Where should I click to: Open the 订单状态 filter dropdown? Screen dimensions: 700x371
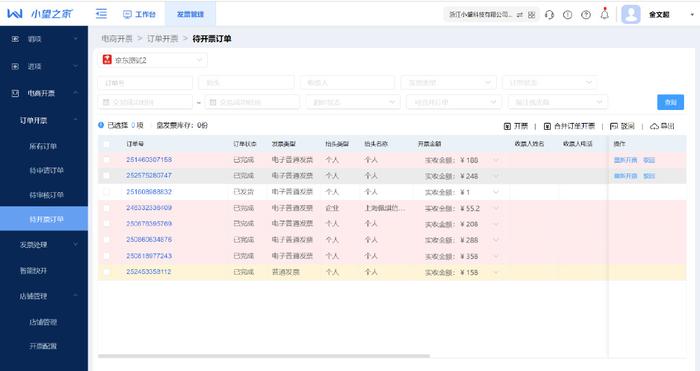(550, 83)
